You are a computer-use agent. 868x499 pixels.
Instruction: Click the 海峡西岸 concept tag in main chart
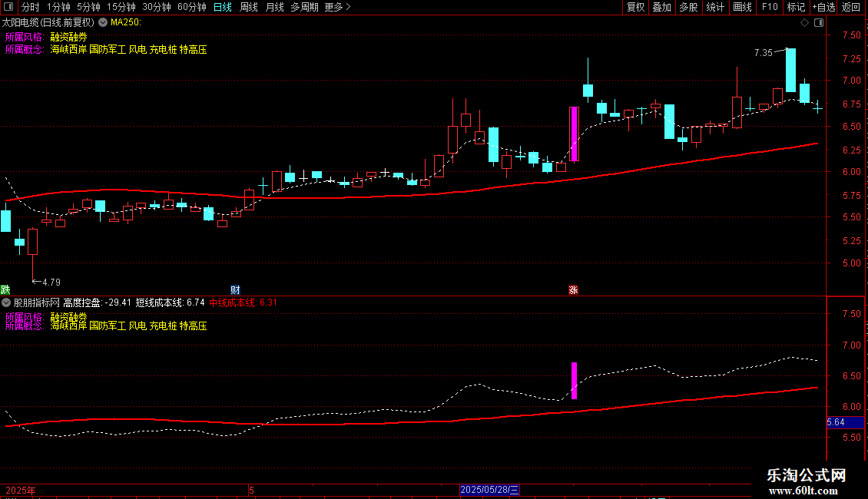pyautogui.click(x=68, y=49)
